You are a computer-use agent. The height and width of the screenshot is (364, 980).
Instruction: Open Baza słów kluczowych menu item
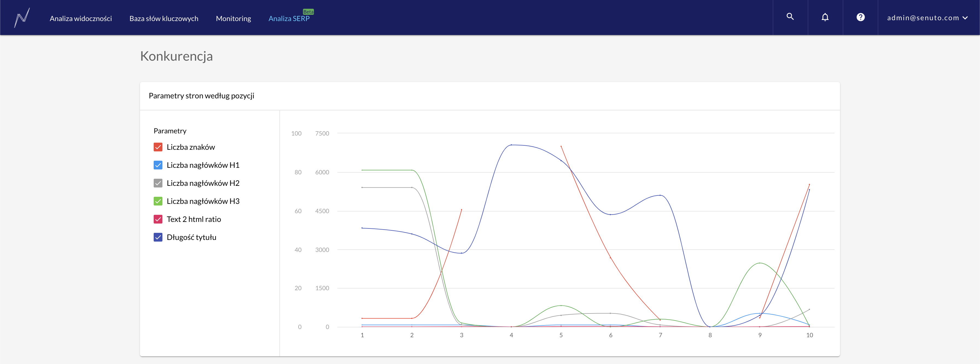click(x=164, y=18)
